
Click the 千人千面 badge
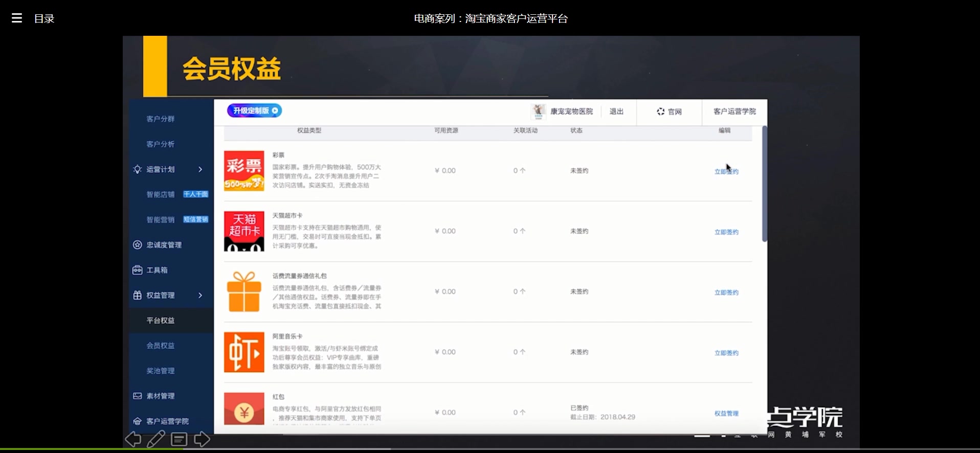click(x=195, y=194)
